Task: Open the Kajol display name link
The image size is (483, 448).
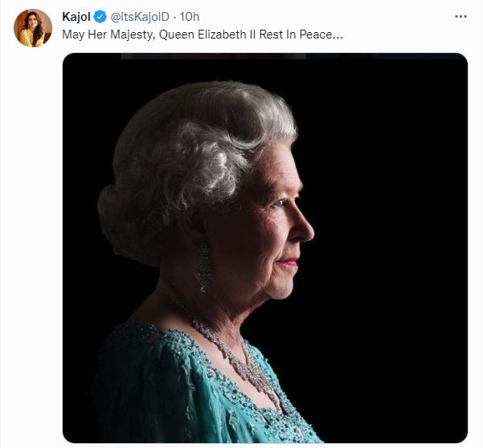Action: pos(76,17)
